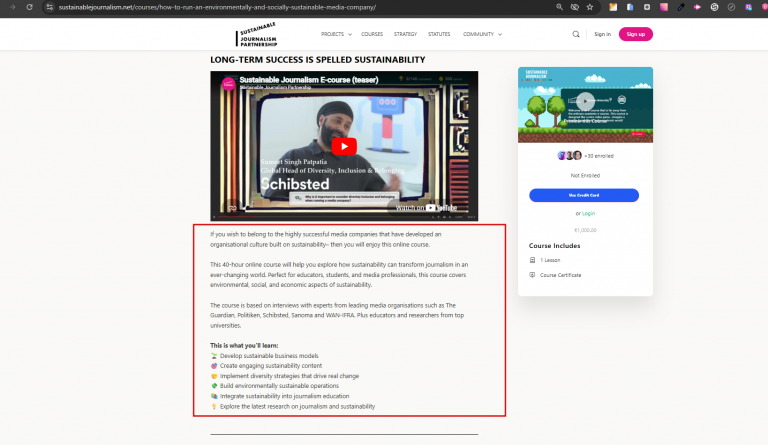Image resolution: width=768 pixels, height=445 pixels.
Task: Go to Sustainable Journalism Partnership logo home
Action: 257,34
